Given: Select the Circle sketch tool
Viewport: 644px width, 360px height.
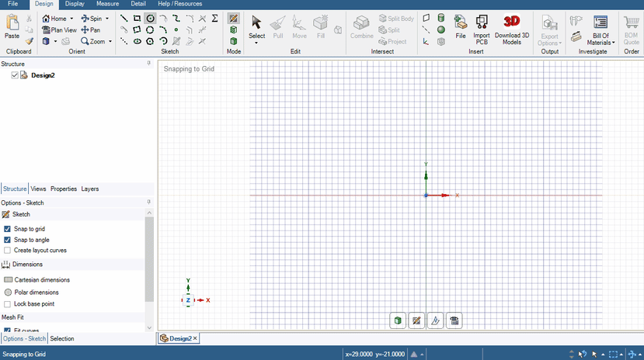Looking at the screenshot, I should pos(151,19).
